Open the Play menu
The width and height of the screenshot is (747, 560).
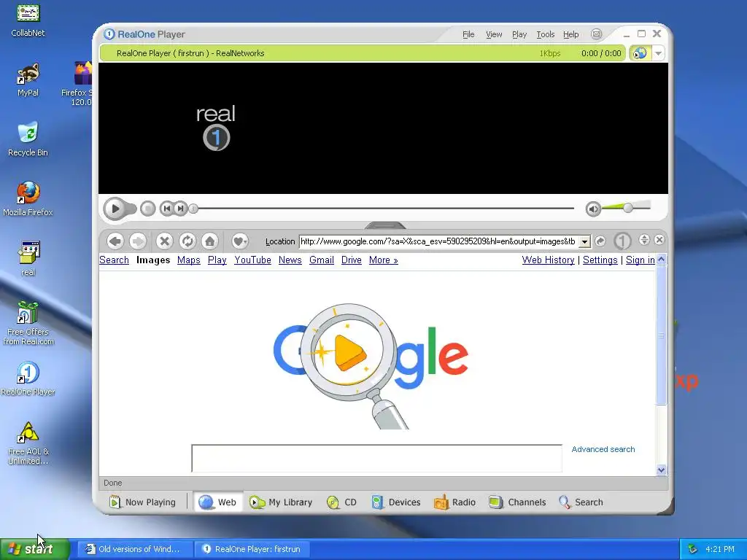[x=519, y=34]
